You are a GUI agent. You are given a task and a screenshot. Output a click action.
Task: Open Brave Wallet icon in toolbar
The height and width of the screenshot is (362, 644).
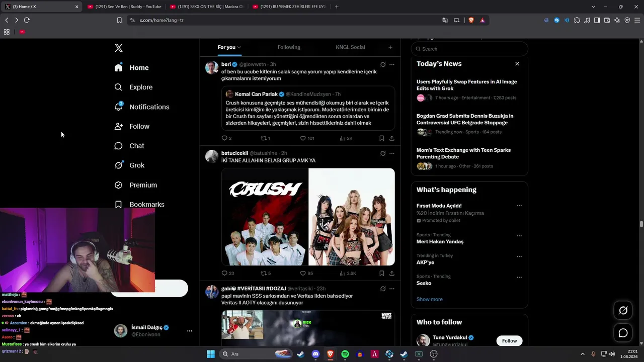(607, 20)
